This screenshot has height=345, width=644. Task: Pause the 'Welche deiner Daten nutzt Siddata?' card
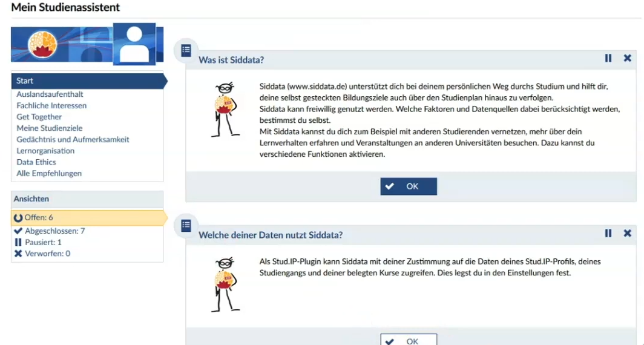[608, 233]
